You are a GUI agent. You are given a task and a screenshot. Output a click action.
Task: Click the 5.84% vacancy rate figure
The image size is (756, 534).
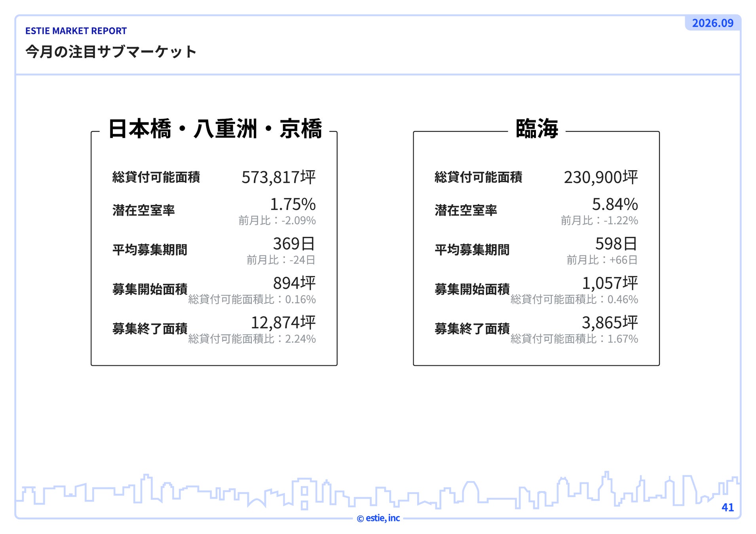pos(615,204)
